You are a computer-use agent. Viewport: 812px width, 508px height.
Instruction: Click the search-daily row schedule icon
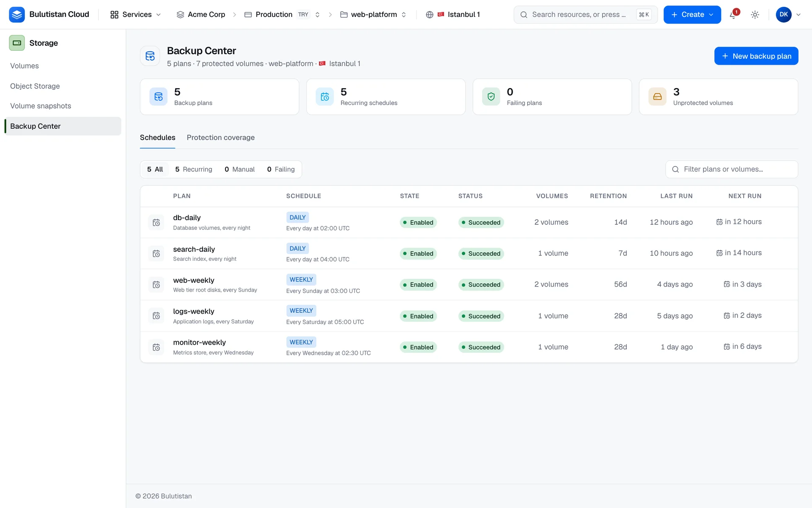(156, 254)
